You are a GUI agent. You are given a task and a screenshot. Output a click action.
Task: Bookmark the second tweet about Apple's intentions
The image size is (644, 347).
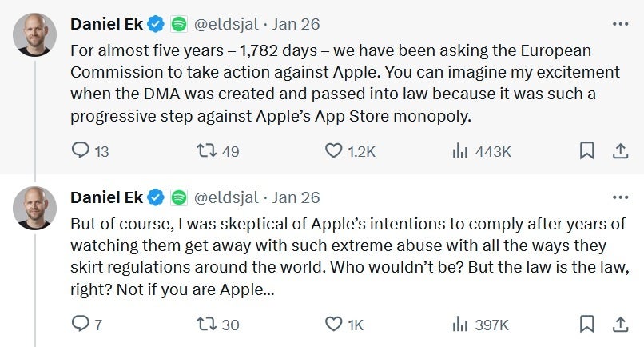(x=586, y=324)
